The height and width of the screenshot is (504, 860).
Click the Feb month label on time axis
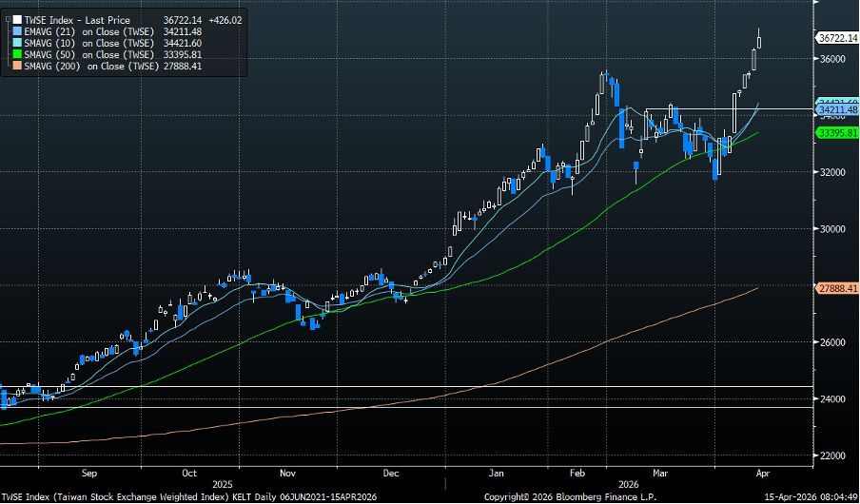point(577,474)
